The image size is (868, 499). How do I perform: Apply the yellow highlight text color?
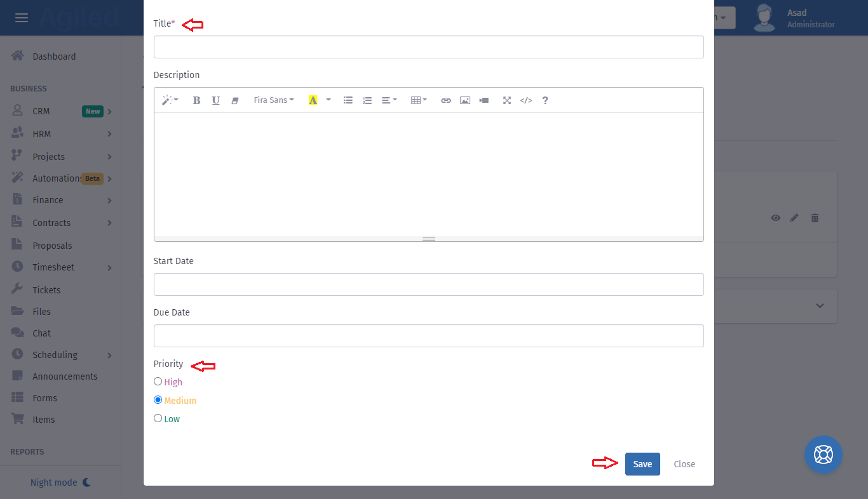[x=313, y=100]
